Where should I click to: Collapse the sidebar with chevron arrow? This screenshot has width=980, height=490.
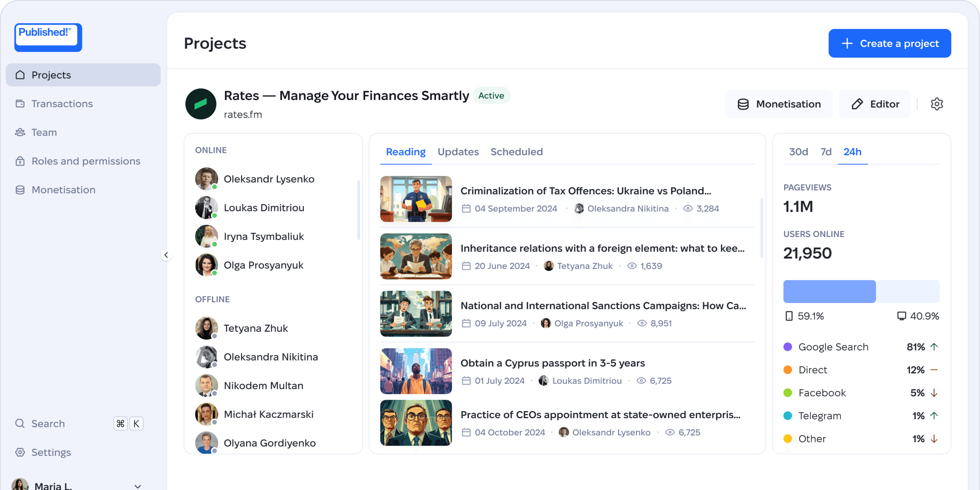pyautogui.click(x=166, y=255)
